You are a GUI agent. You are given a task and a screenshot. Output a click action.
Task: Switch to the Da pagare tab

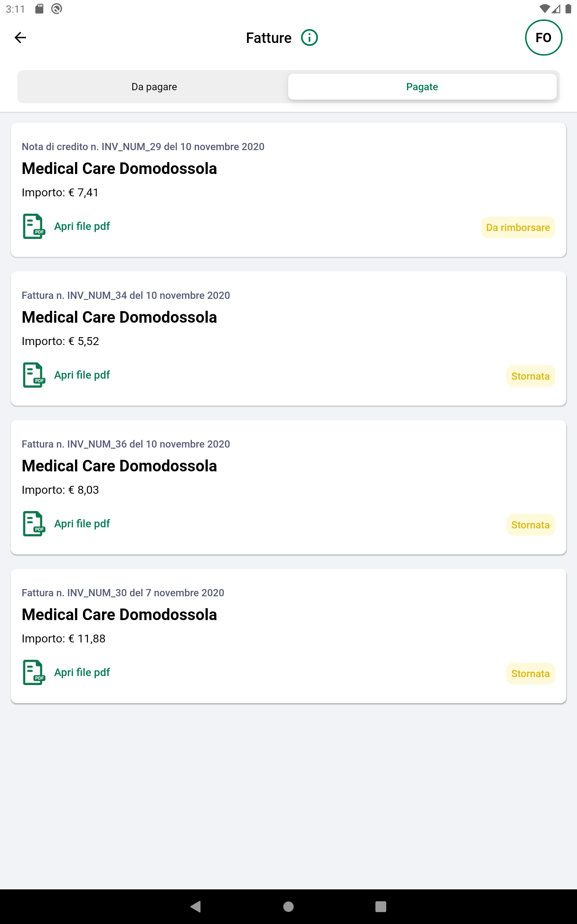tap(154, 87)
